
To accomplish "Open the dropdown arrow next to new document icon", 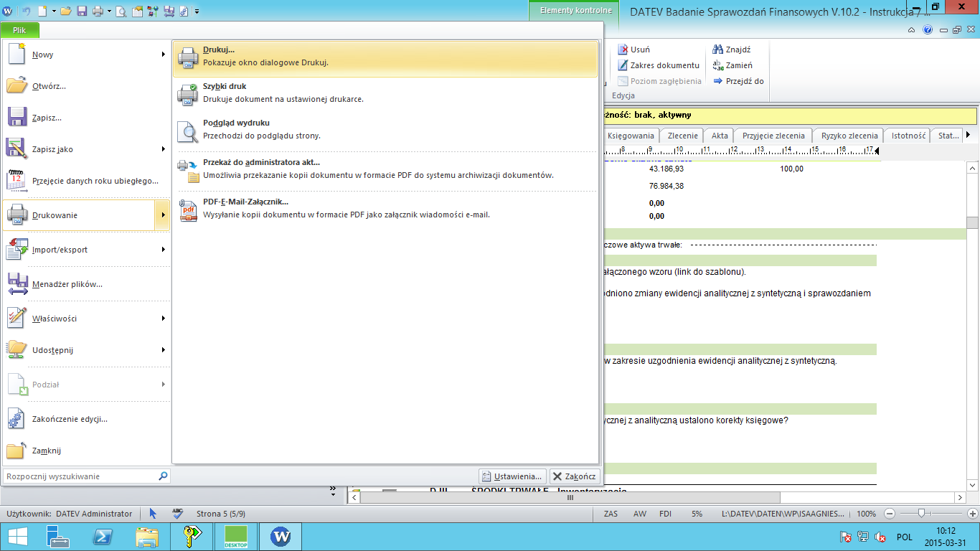I will 53,11.
